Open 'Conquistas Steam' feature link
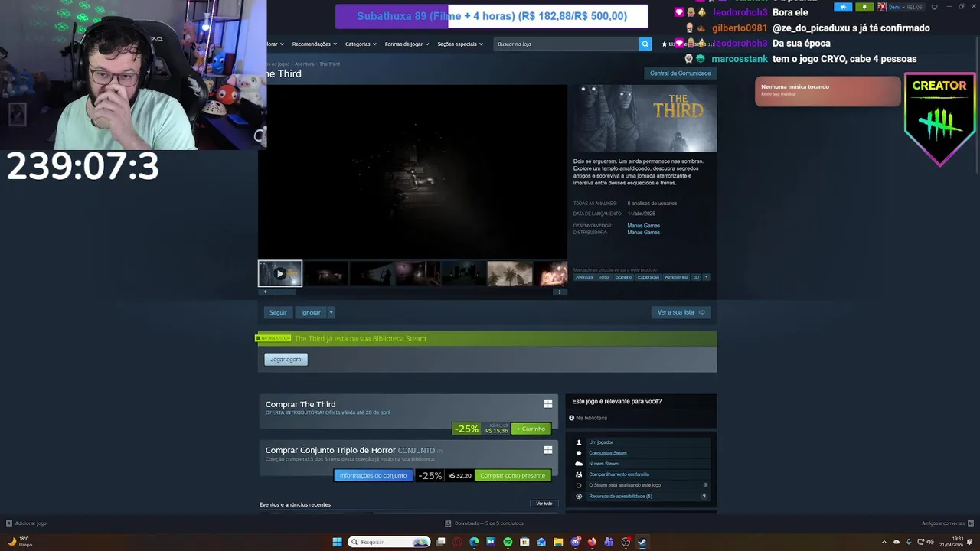The height and width of the screenshot is (551, 980). [x=607, y=453]
